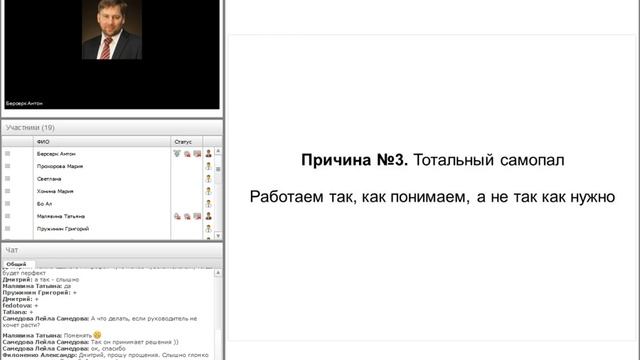This screenshot has width=640, height=360.
Task: Click the chat scroll-up arrow
Action: [218, 273]
